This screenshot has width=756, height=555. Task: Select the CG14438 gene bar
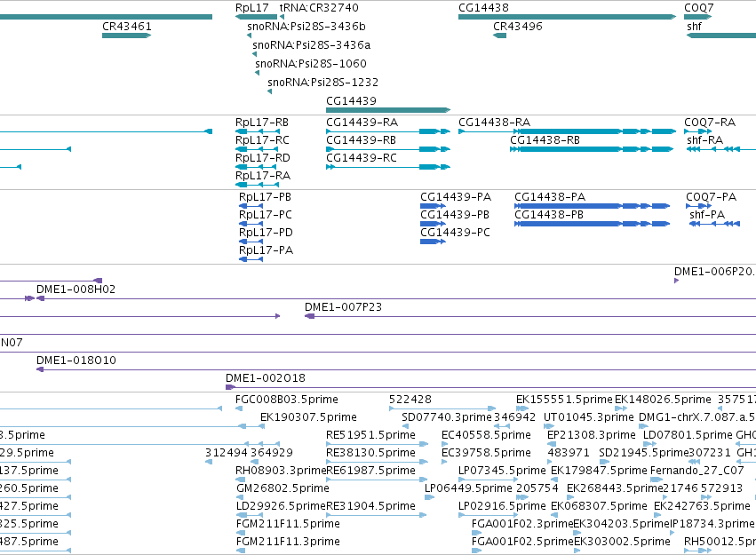(x=567, y=17)
